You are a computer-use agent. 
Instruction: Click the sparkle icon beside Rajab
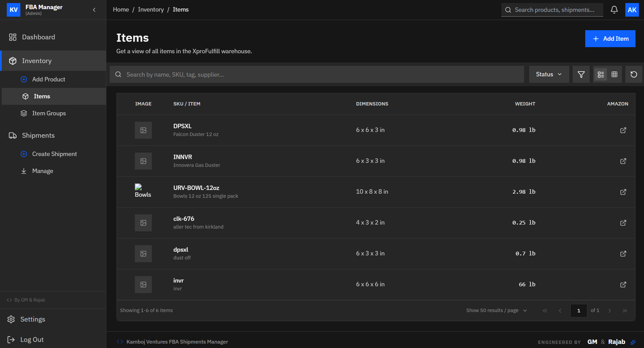pos(633,342)
